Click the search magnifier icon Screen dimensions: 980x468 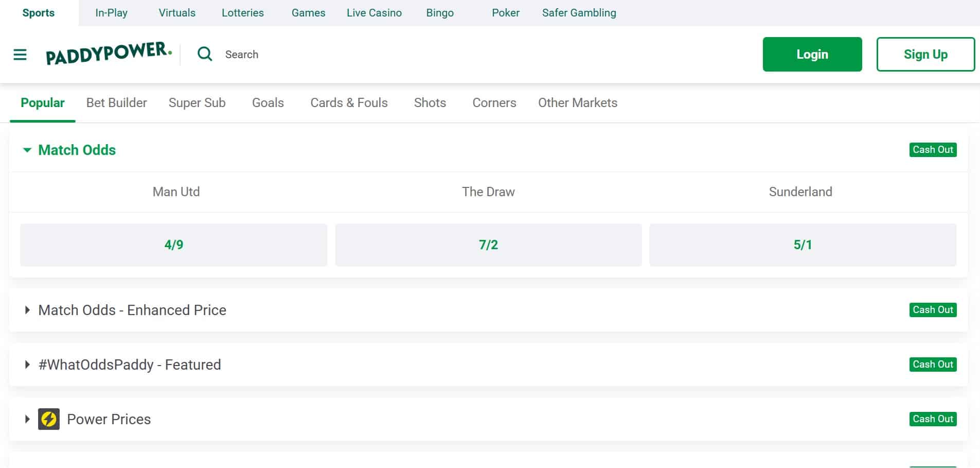pos(205,54)
